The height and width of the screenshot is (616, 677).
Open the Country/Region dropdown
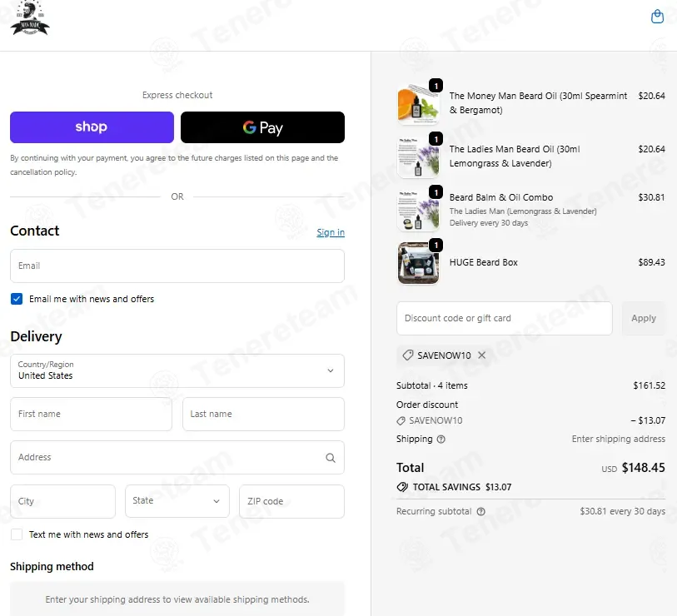click(x=177, y=370)
